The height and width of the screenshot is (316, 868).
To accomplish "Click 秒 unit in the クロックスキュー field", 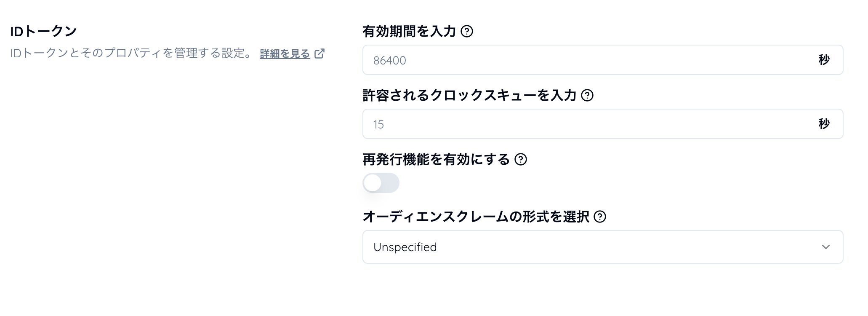I will pos(824,124).
